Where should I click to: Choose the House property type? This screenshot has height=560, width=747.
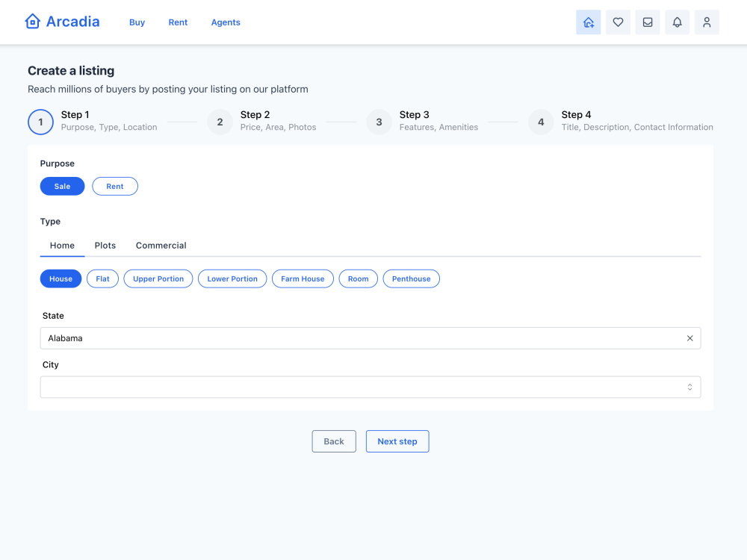click(61, 279)
